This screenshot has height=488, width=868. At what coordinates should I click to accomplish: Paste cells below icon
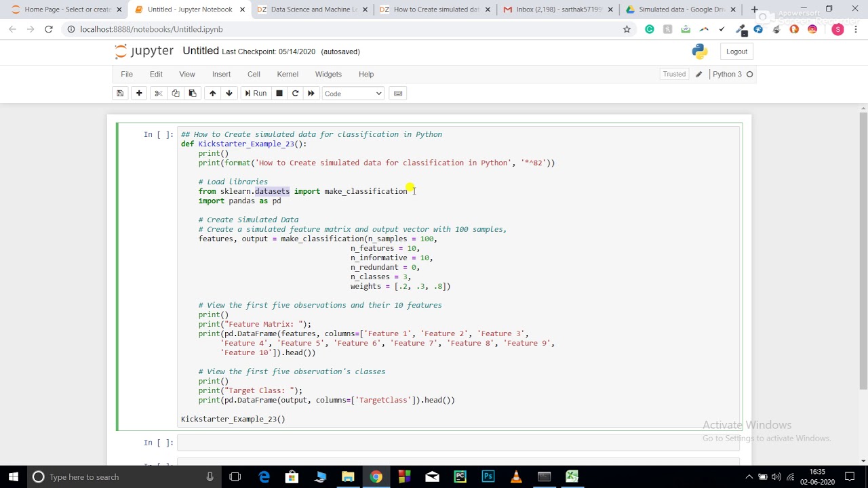point(193,94)
